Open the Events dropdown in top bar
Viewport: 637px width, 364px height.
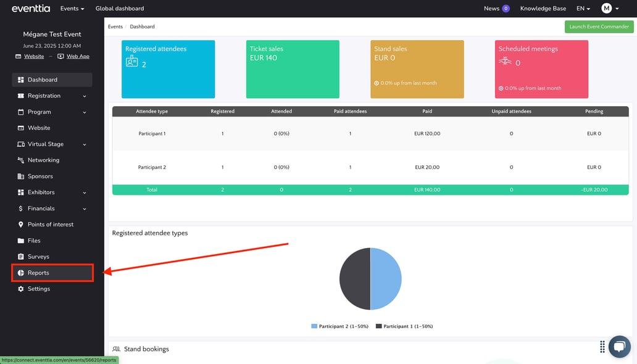(72, 9)
